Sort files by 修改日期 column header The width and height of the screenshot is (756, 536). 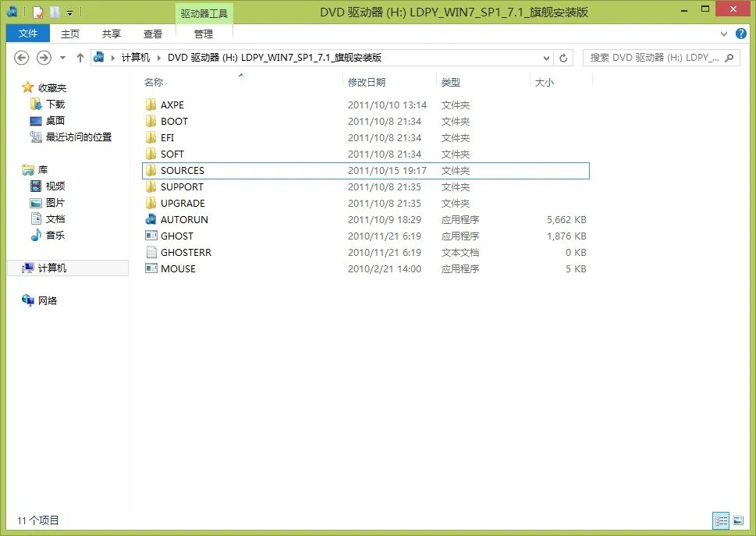[x=367, y=82]
